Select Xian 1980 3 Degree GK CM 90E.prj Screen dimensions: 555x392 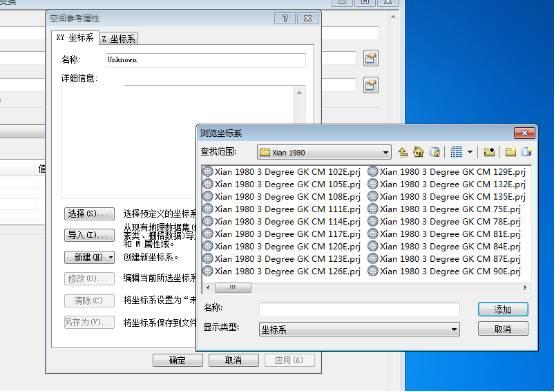pos(444,271)
